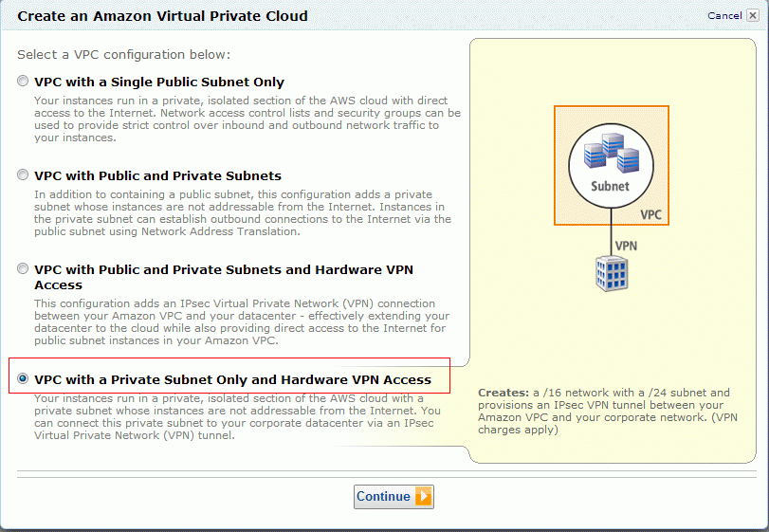The image size is (769, 532).
Task: Select Private Subnet Only and Hardware VPN radio
Action: tap(23, 378)
